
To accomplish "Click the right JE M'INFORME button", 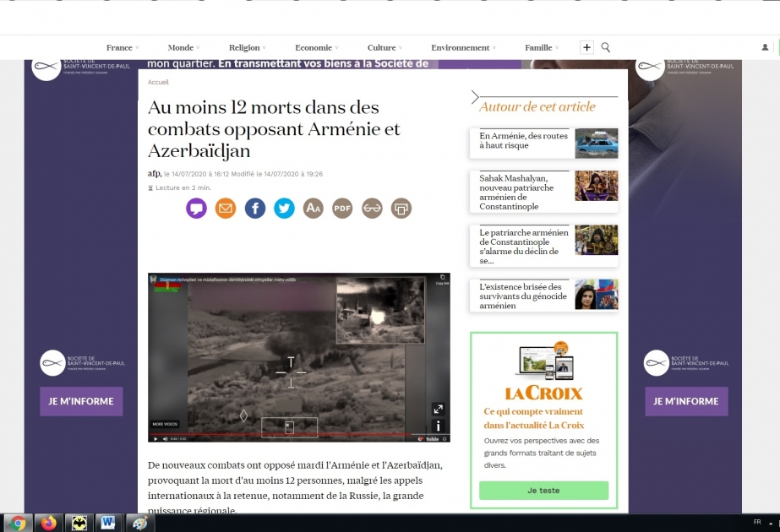I will click(x=686, y=401).
